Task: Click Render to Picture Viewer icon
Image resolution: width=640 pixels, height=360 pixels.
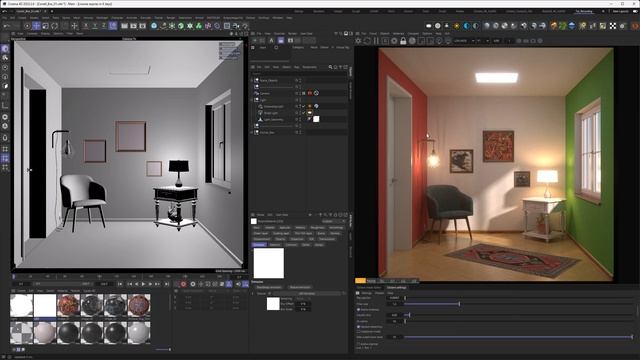Action: click(x=133, y=26)
